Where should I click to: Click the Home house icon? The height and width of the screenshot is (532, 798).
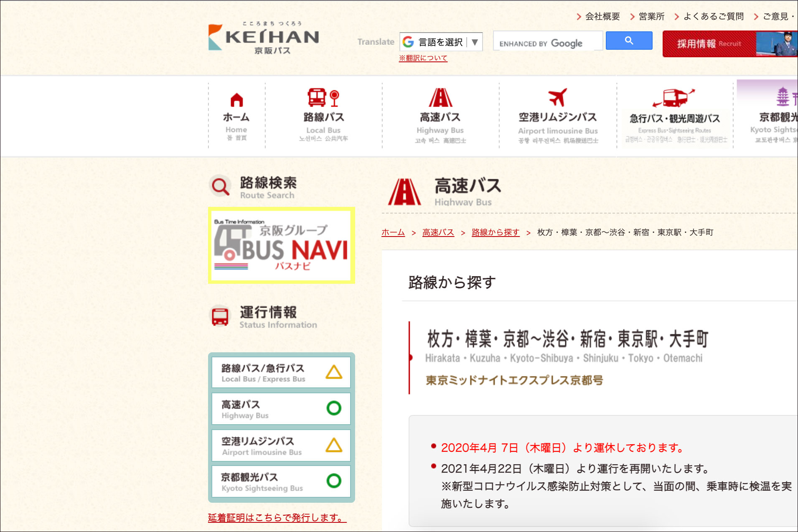[236, 100]
